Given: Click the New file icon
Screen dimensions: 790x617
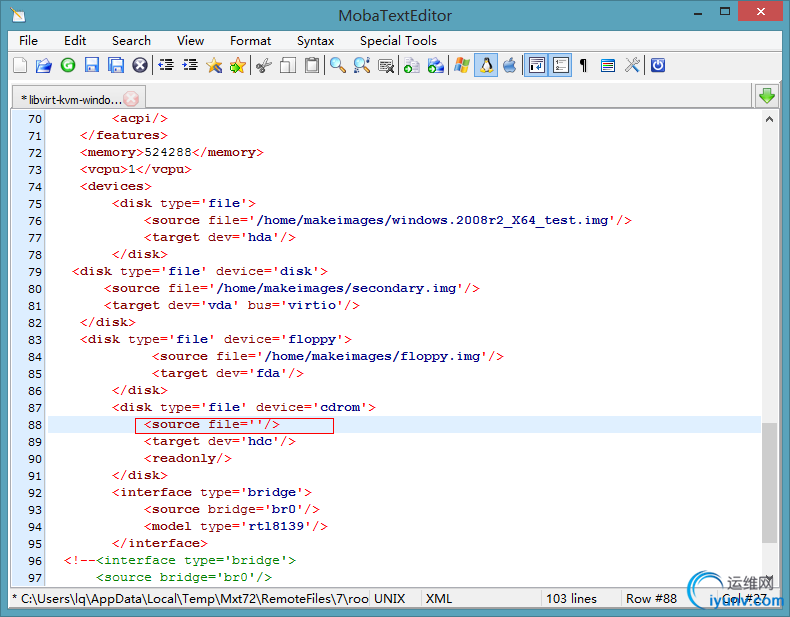Looking at the screenshot, I should click(x=20, y=66).
